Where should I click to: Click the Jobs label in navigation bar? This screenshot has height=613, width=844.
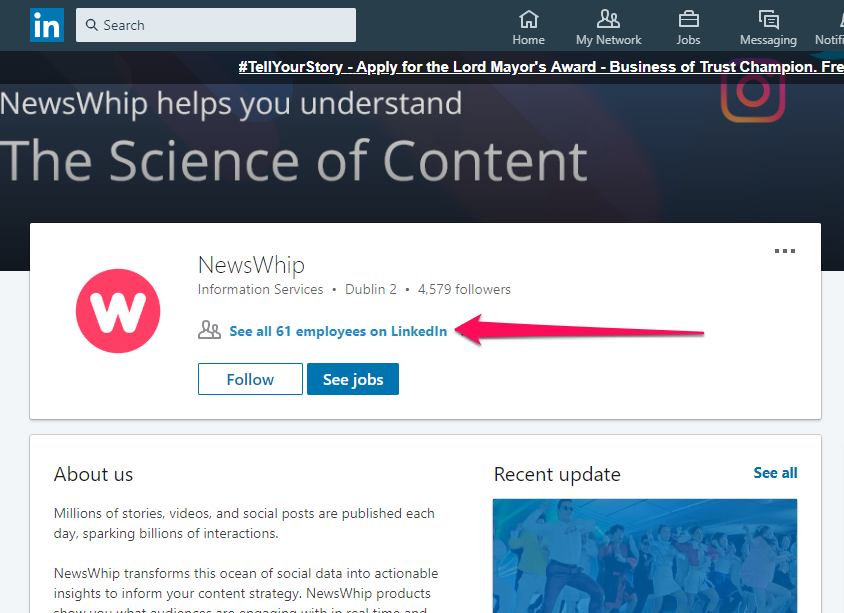pos(688,40)
